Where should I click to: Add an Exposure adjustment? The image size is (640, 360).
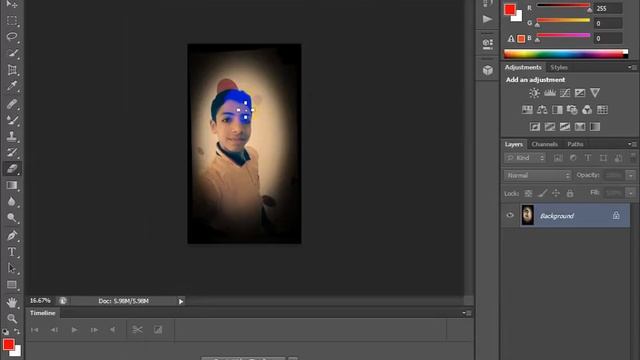[580, 93]
